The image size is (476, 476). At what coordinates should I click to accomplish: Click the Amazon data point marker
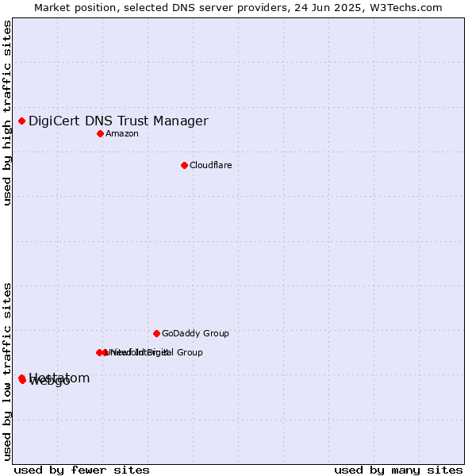coord(101,133)
